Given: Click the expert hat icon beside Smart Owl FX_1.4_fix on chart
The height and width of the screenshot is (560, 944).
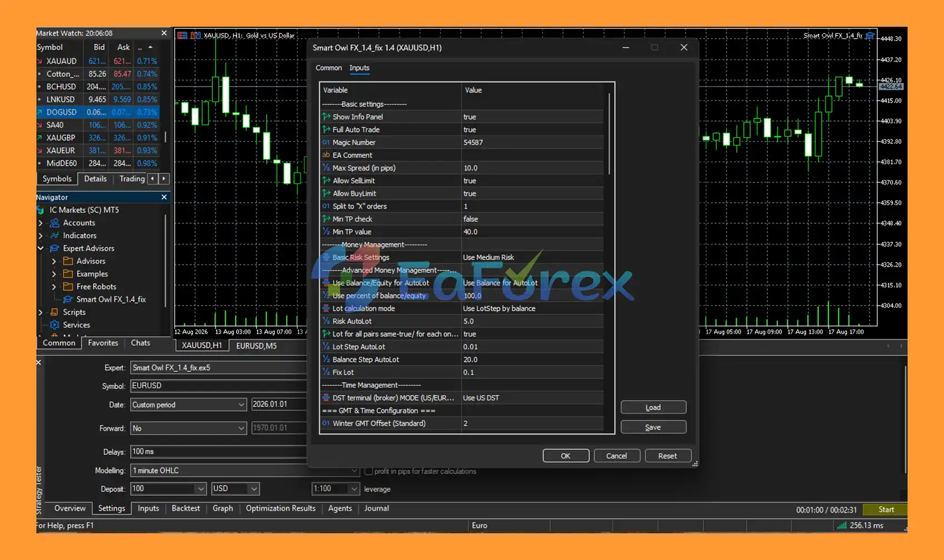Looking at the screenshot, I should tap(870, 36).
